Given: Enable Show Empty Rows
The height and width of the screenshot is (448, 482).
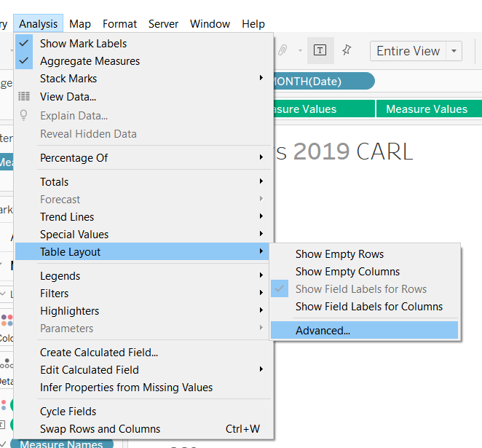Looking at the screenshot, I should click(x=339, y=254).
